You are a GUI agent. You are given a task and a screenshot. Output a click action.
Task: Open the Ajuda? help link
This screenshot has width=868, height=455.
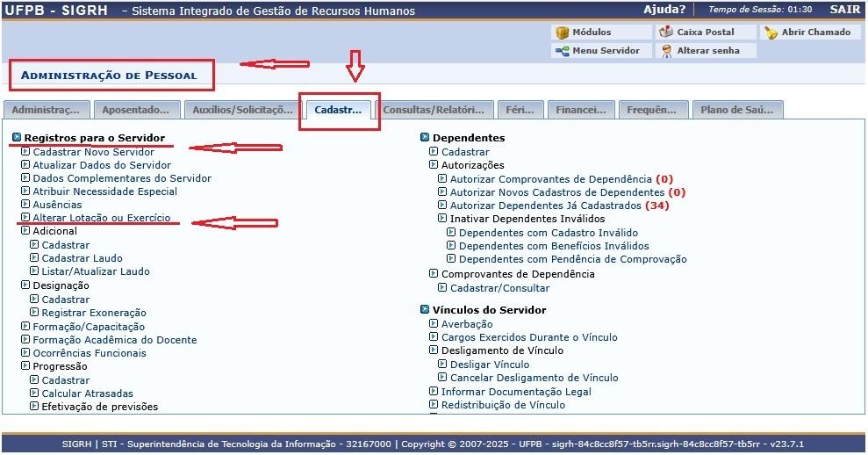coord(664,10)
